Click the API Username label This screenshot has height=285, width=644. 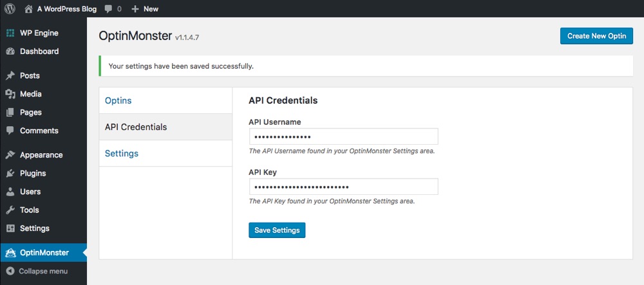(x=275, y=122)
